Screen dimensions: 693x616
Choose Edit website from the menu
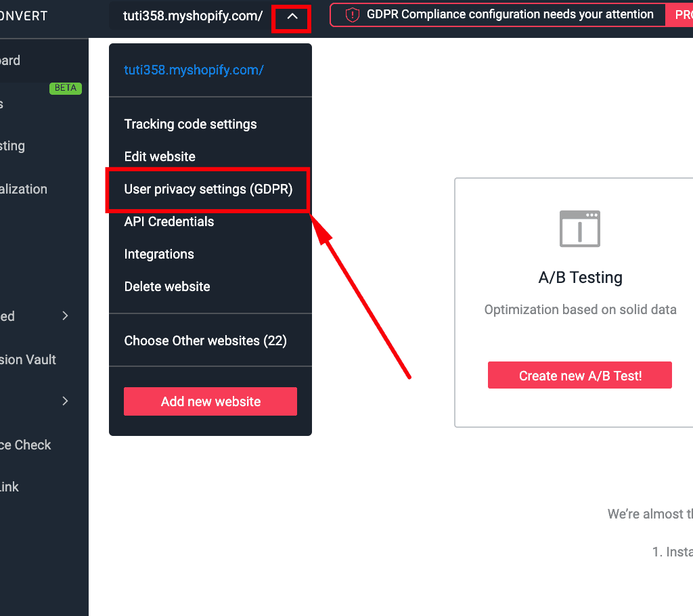[x=160, y=156]
